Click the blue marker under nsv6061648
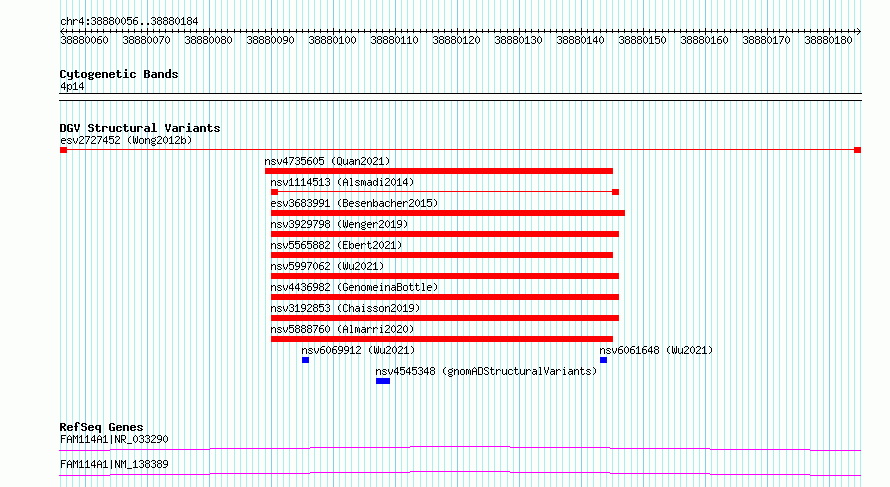This screenshot has width=890, height=487. [603, 360]
